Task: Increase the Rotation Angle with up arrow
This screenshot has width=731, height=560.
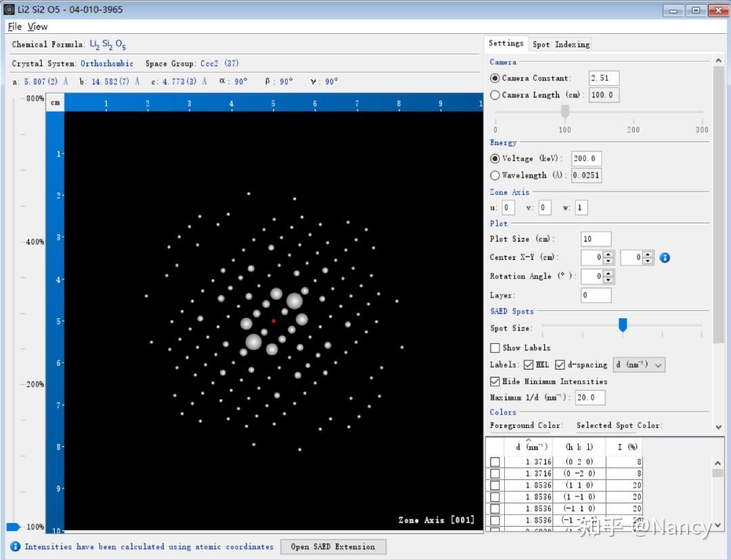Action: (608, 273)
